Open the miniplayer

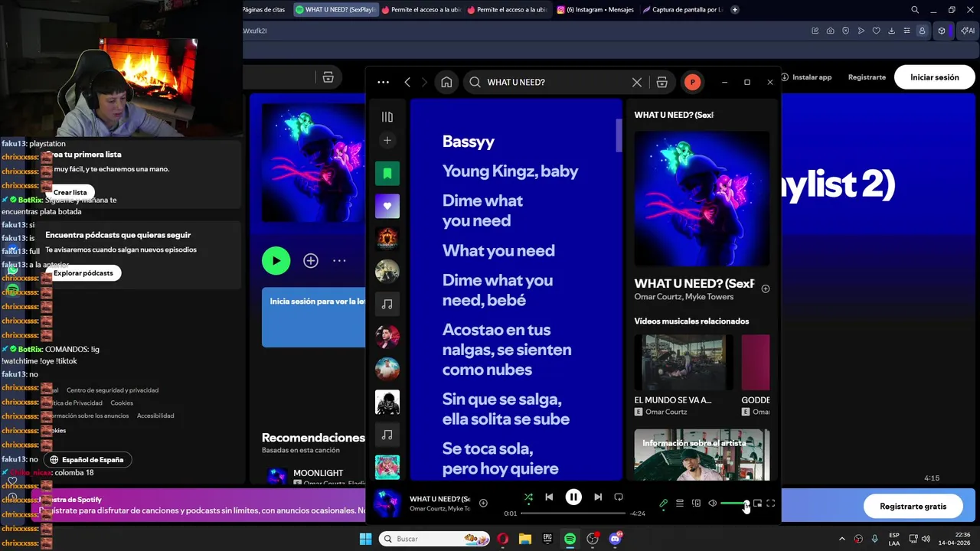(757, 503)
